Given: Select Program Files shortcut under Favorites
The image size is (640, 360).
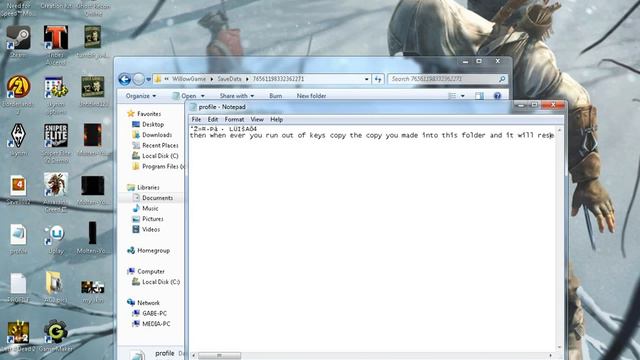Looking at the screenshot, I should [158, 167].
